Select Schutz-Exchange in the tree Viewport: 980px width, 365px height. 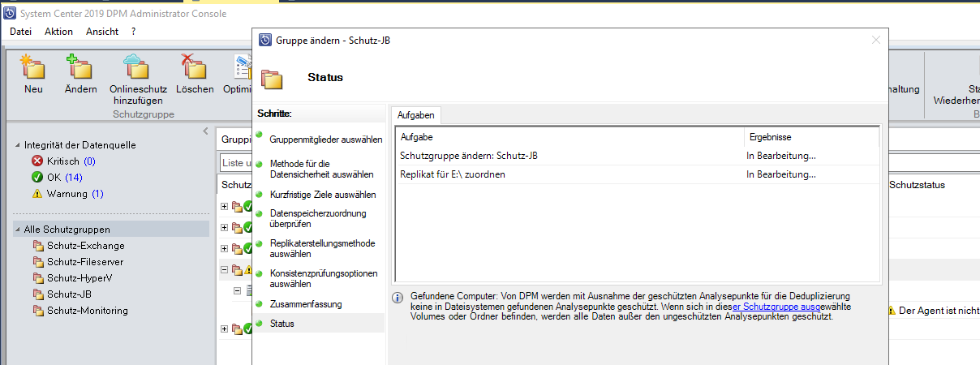coord(86,246)
